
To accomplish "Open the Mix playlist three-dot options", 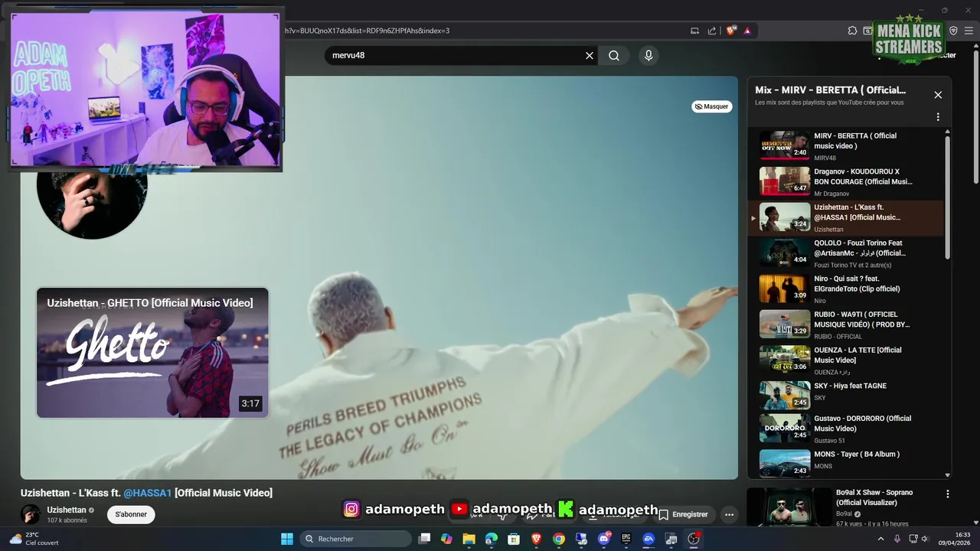I will coord(938,117).
